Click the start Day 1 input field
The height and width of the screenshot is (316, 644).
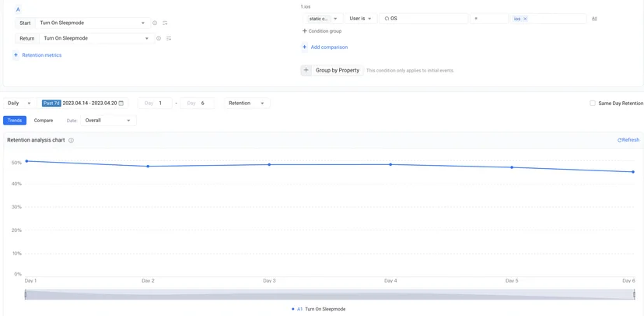pos(155,104)
